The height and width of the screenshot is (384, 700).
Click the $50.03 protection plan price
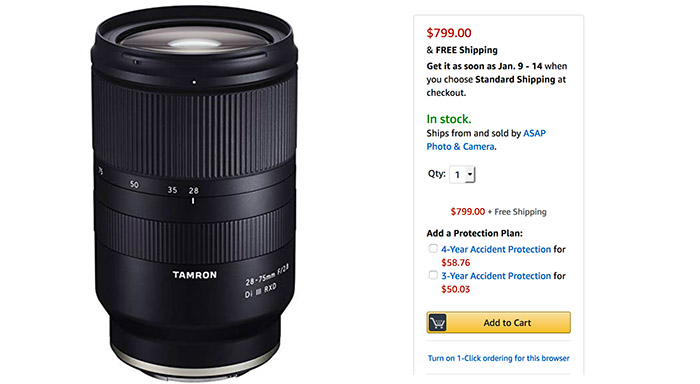(456, 289)
